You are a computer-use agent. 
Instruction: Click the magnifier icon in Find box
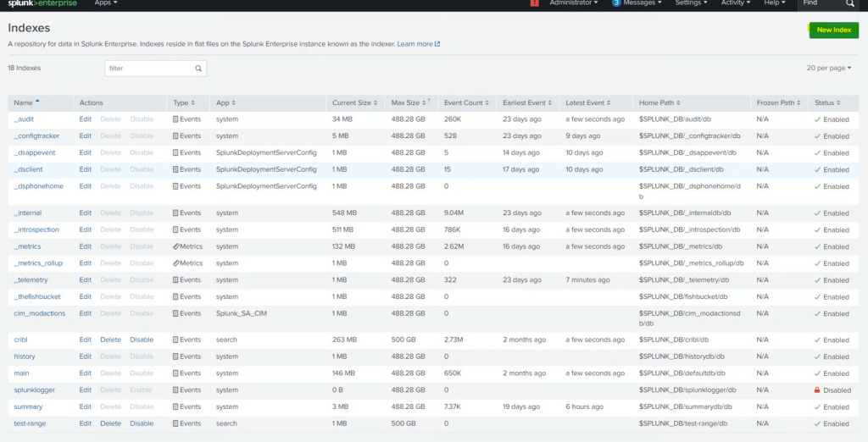pos(849,4)
